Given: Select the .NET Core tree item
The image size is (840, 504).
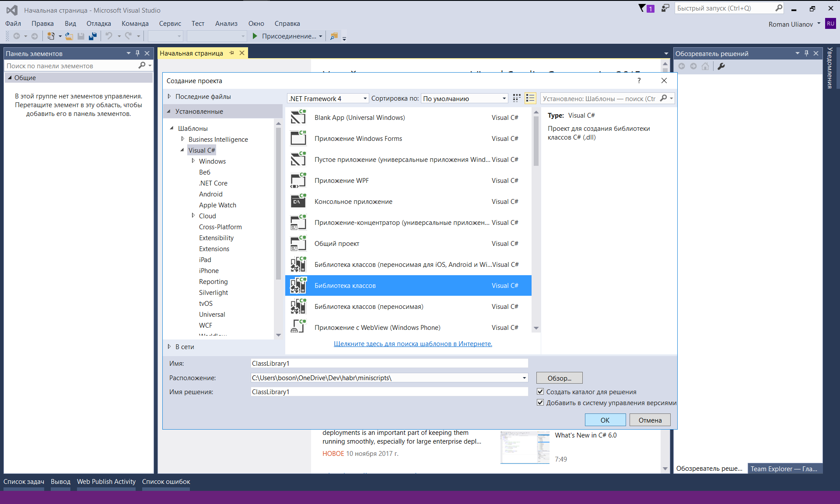Looking at the screenshot, I should coord(213,183).
